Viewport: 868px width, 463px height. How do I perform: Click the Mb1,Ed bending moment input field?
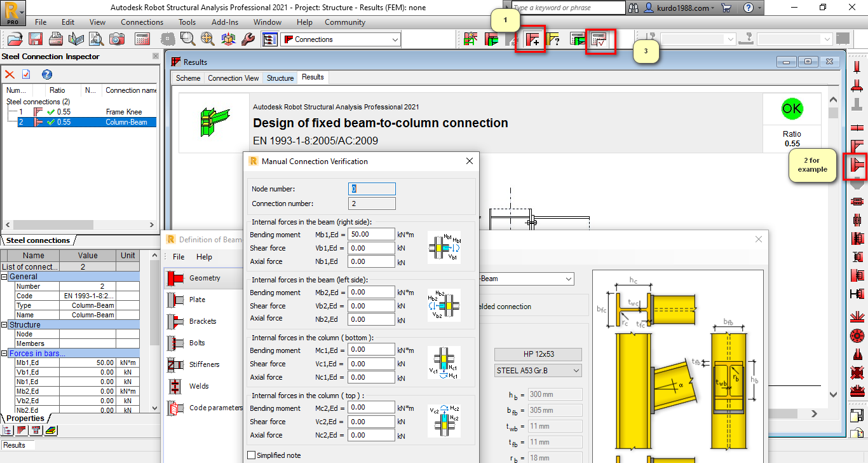coord(372,235)
